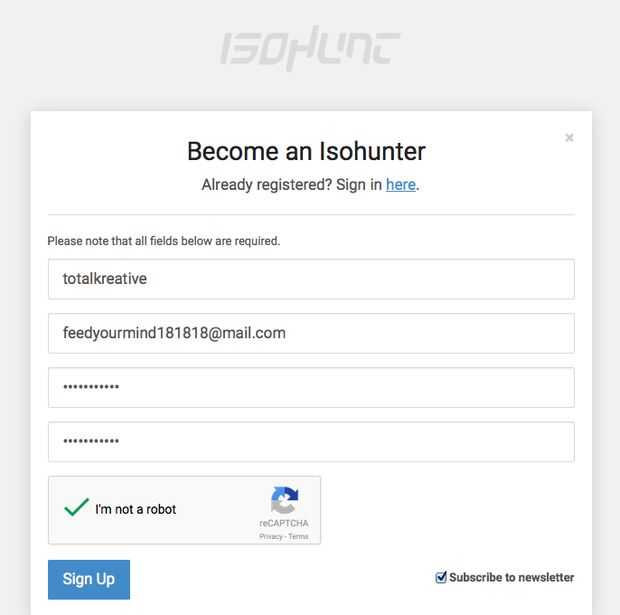The width and height of the screenshot is (620, 615).
Task: Click the "Already registered? Sign in" text
Action: click(x=292, y=184)
